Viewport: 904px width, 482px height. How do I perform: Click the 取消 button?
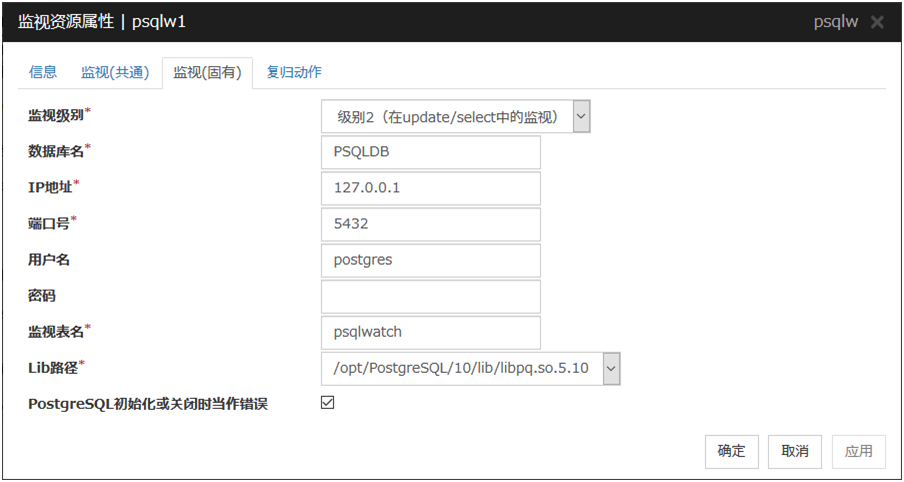(x=795, y=451)
